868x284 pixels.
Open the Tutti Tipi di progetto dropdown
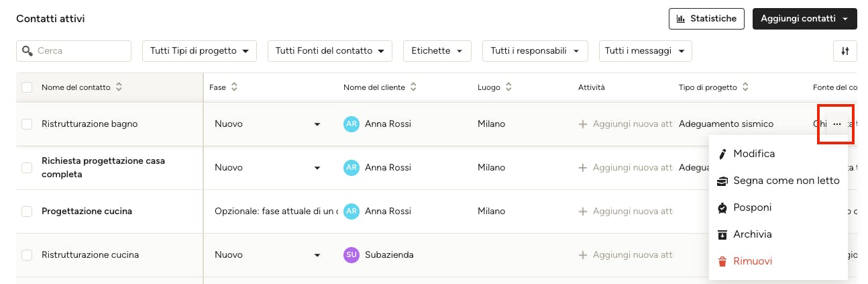pyautogui.click(x=199, y=51)
